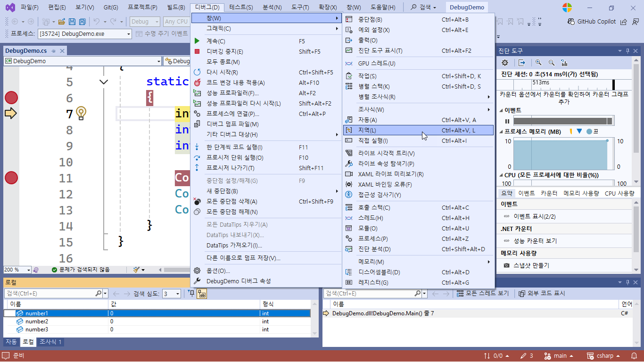Toggle the breakpoint on line 6

click(11, 98)
